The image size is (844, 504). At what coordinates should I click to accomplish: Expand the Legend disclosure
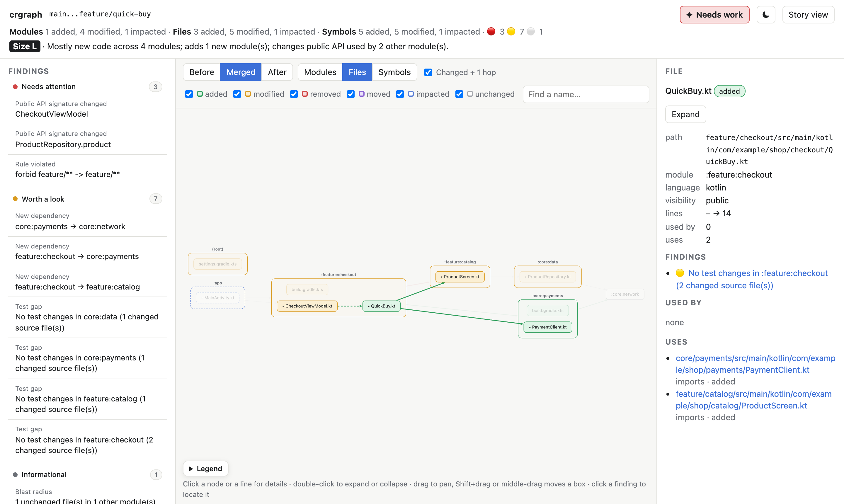click(x=205, y=469)
